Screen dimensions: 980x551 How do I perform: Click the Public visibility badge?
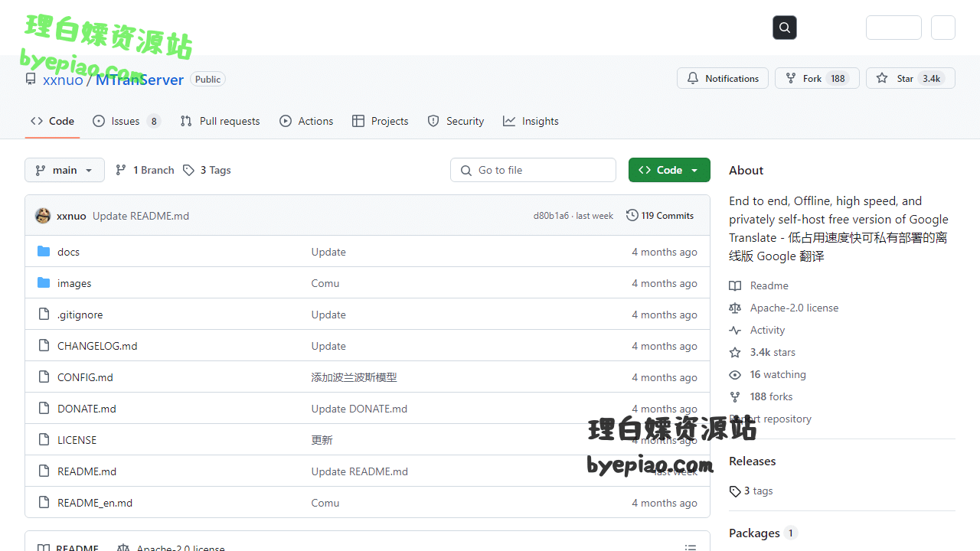[x=207, y=79]
